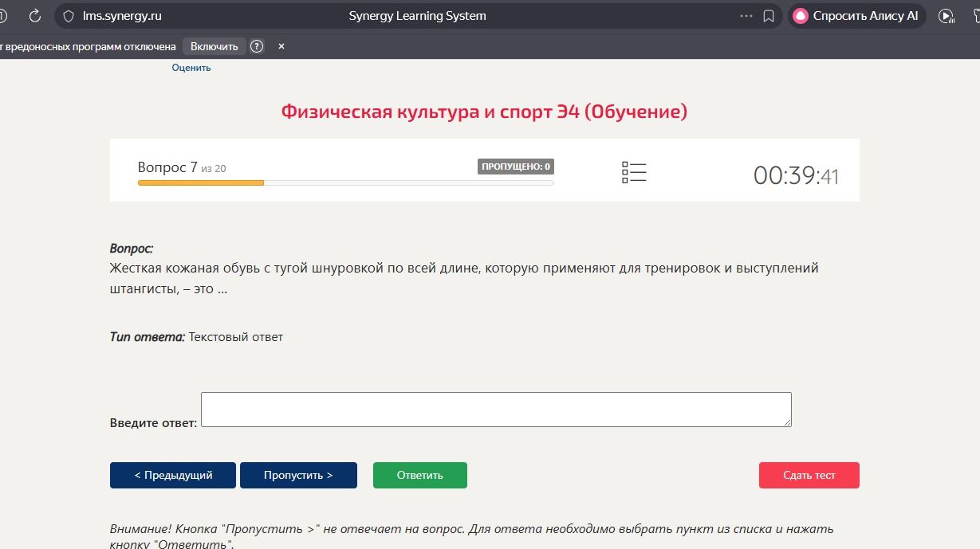Click the Synergy Learning System tab title
980x549 pixels.
(x=417, y=16)
